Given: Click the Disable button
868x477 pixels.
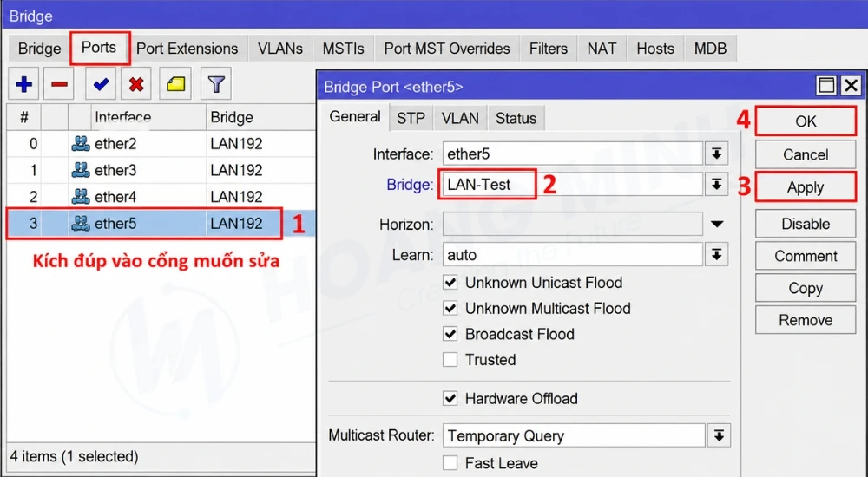Looking at the screenshot, I should [806, 224].
